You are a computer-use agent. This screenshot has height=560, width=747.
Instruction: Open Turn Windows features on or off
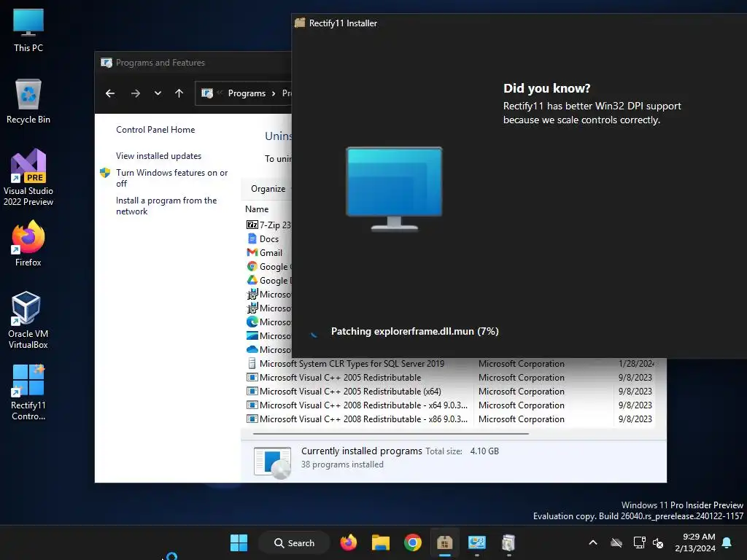pyautogui.click(x=172, y=178)
